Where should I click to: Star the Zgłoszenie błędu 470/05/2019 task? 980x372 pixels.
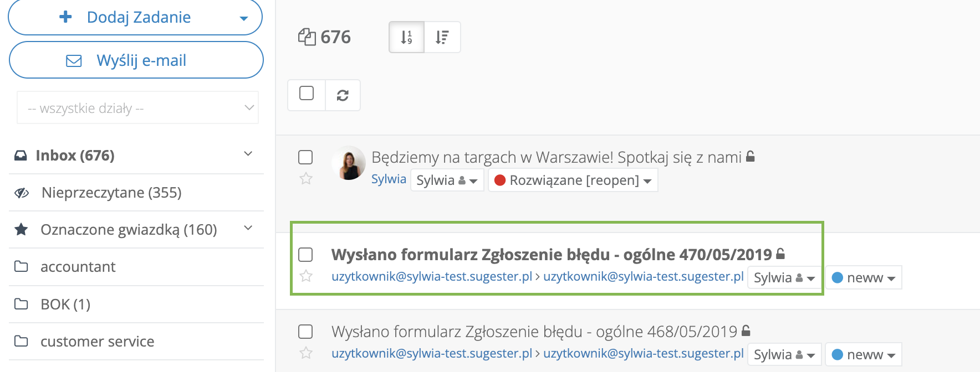click(x=306, y=276)
